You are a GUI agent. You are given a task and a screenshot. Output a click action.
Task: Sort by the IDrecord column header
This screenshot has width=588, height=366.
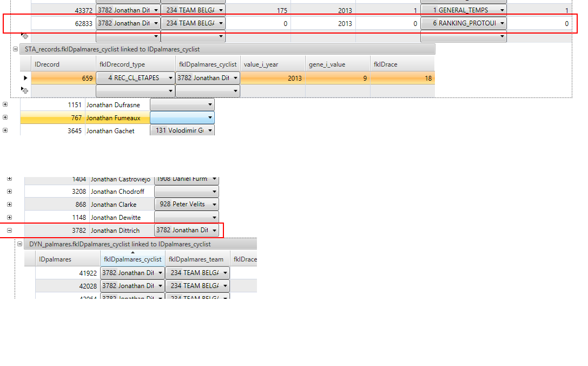[63, 64]
